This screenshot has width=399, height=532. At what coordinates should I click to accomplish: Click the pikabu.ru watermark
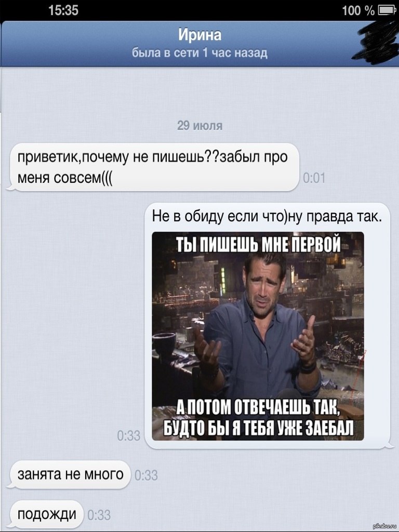point(385,526)
